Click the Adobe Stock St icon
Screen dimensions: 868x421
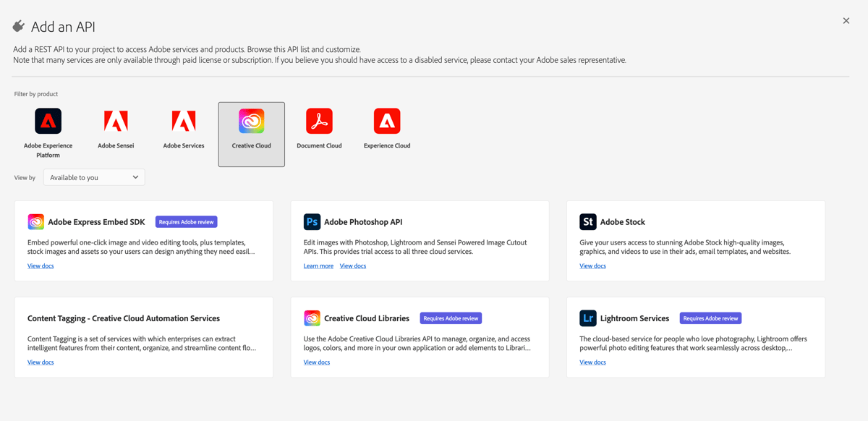[x=587, y=221]
